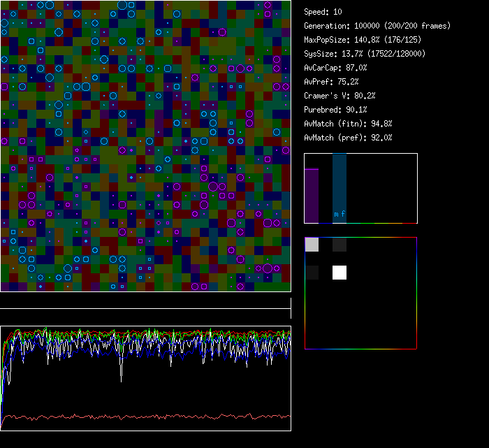Image resolution: width=489 pixels, height=448 pixels.
Task: Click the AvCarCap: 87.0% value
Action: click(x=335, y=68)
